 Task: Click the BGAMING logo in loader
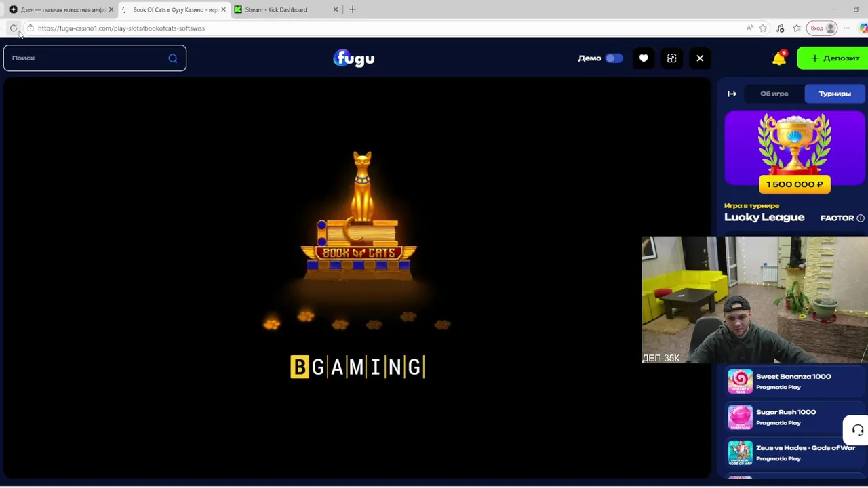(x=357, y=367)
